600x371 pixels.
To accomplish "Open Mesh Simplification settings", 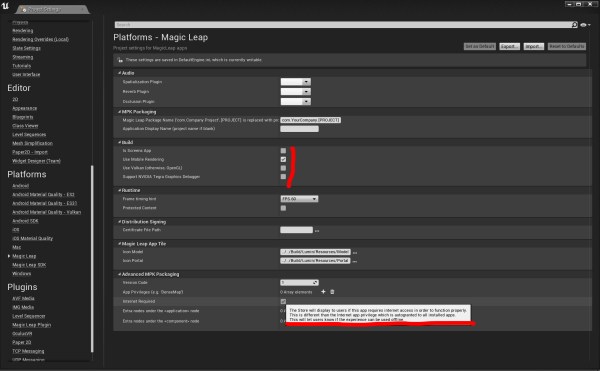I will 33,143.
